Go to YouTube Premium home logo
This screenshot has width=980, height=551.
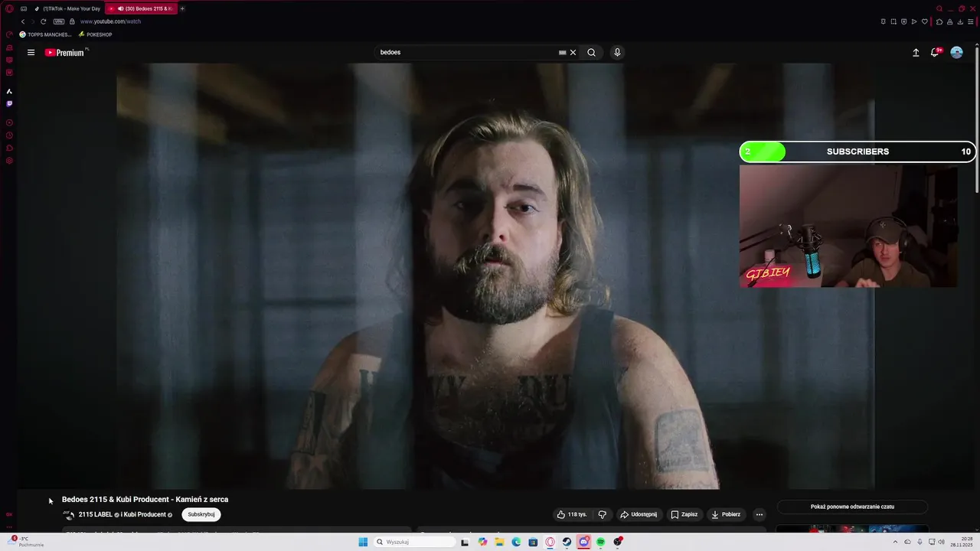[64, 53]
